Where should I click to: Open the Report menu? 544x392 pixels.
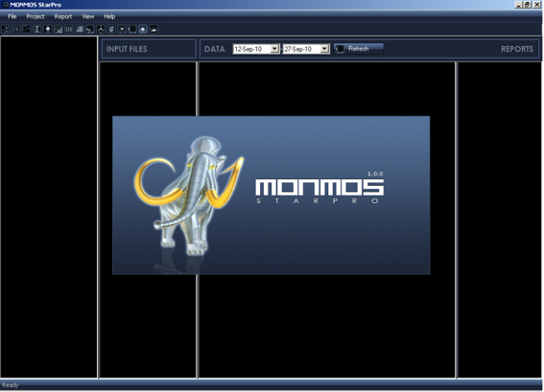pyautogui.click(x=63, y=16)
